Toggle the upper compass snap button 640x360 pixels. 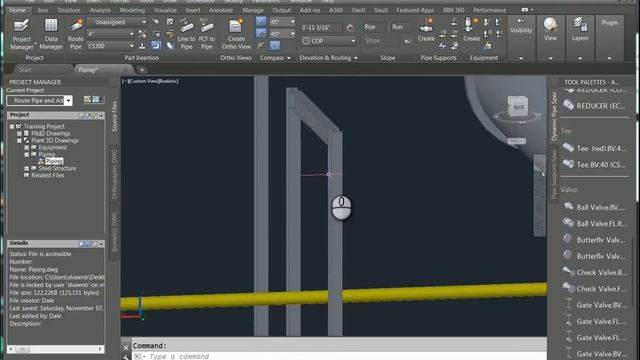261,22
